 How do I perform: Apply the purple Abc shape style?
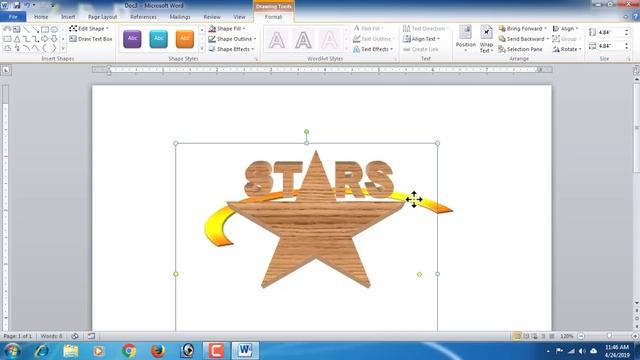[132, 39]
